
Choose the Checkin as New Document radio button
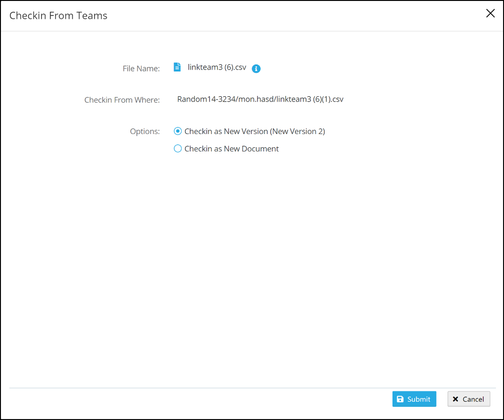(x=177, y=149)
